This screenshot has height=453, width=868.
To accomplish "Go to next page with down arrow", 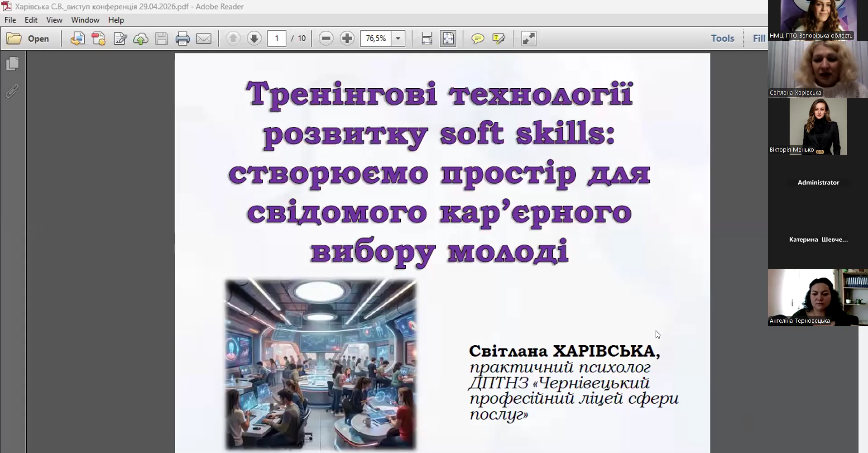I will pos(254,38).
